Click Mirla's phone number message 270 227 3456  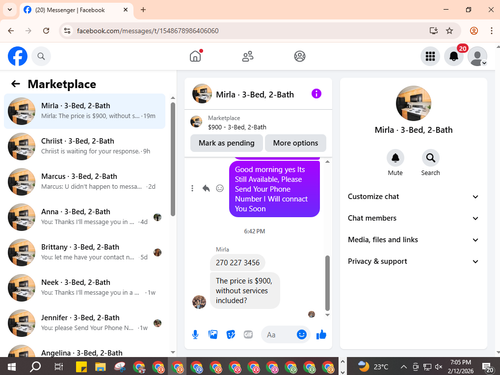pyautogui.click(x=237, y=263)
